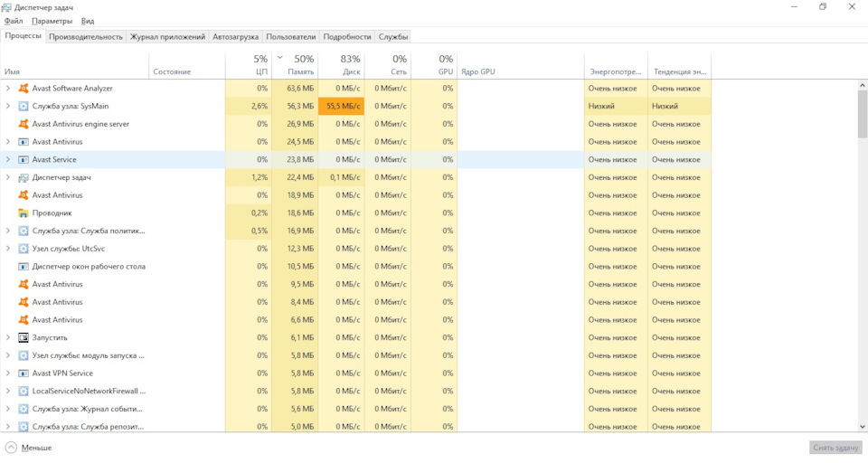Switch to the Производительность tab
Screen dimensions: 868x463
pos(86,36)
